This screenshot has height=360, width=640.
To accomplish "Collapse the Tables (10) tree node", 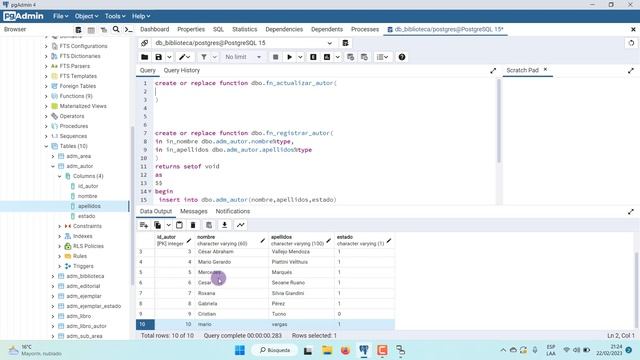I will 46,146.
